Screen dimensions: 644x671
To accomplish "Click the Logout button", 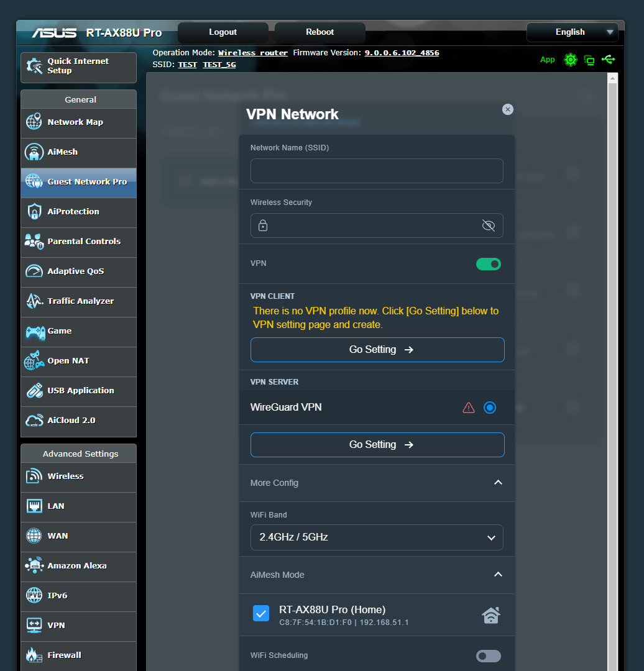I will point(223,32).
